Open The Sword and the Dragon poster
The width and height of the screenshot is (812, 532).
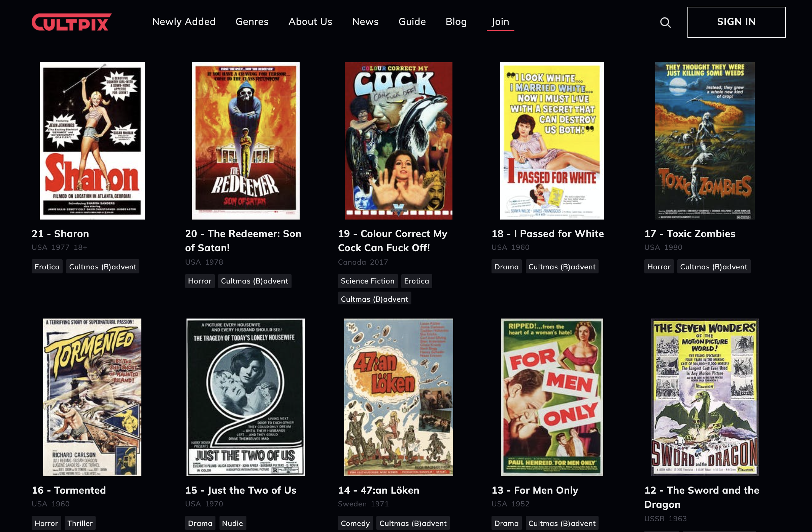705,397
